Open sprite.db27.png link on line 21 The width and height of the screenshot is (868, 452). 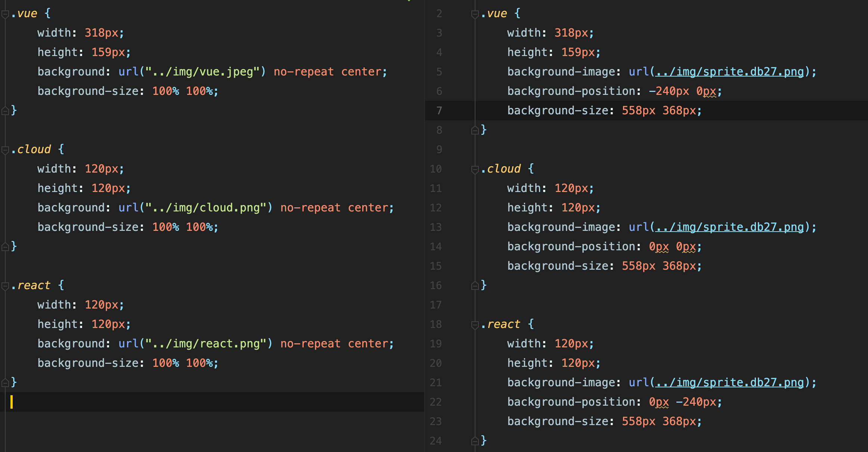(x=729, y=383)
